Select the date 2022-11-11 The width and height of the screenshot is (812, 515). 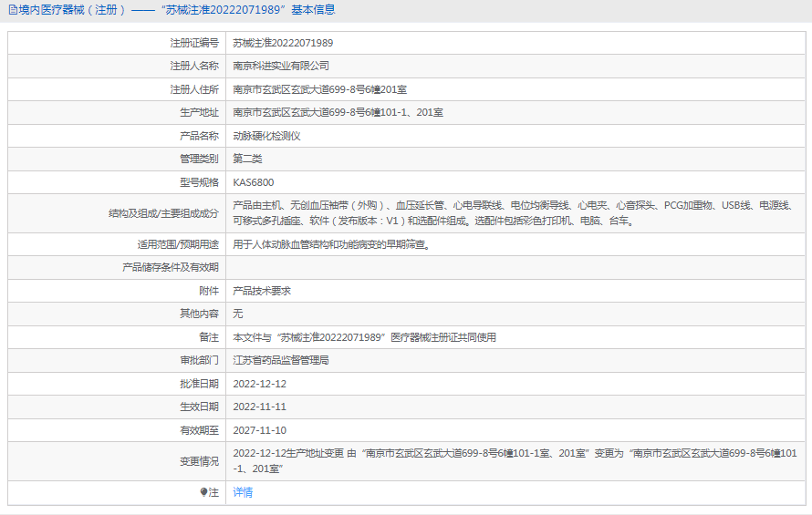(x=259, y=407)
